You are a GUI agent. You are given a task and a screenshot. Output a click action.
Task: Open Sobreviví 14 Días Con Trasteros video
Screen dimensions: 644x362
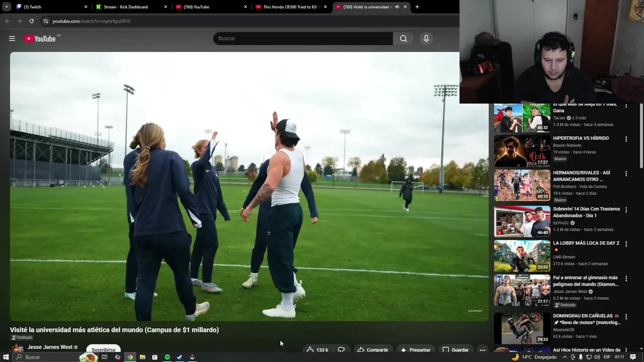(587, 212)
